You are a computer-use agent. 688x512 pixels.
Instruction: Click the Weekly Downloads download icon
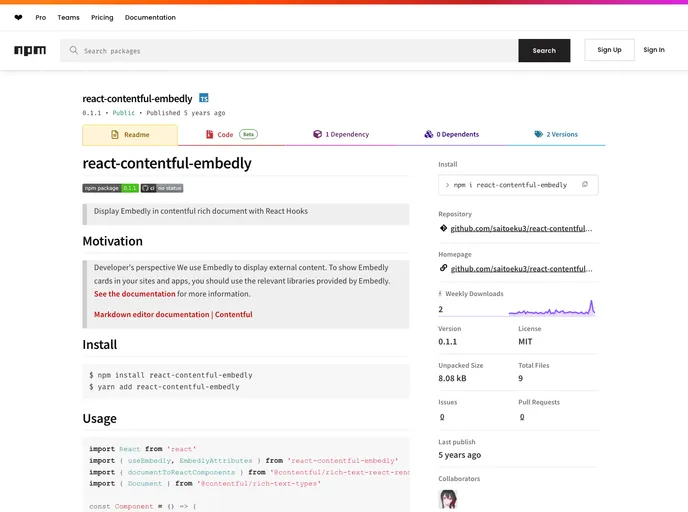point(440,294)
